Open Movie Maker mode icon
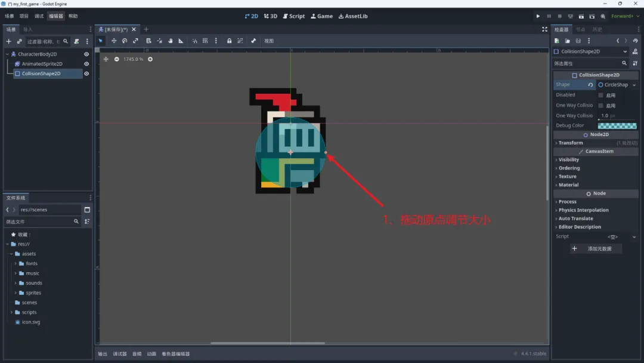644x363 pixels. (x=603, y=17)
